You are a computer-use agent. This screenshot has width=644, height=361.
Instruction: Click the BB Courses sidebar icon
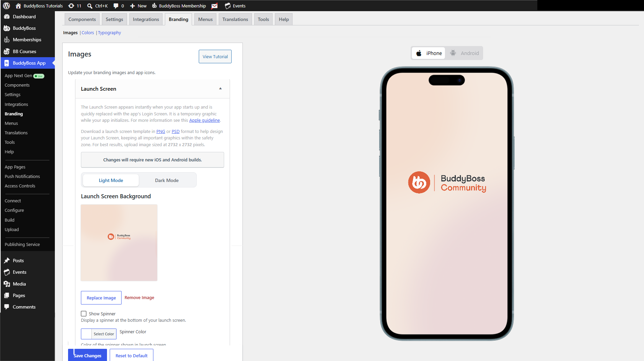coord(7,51)
